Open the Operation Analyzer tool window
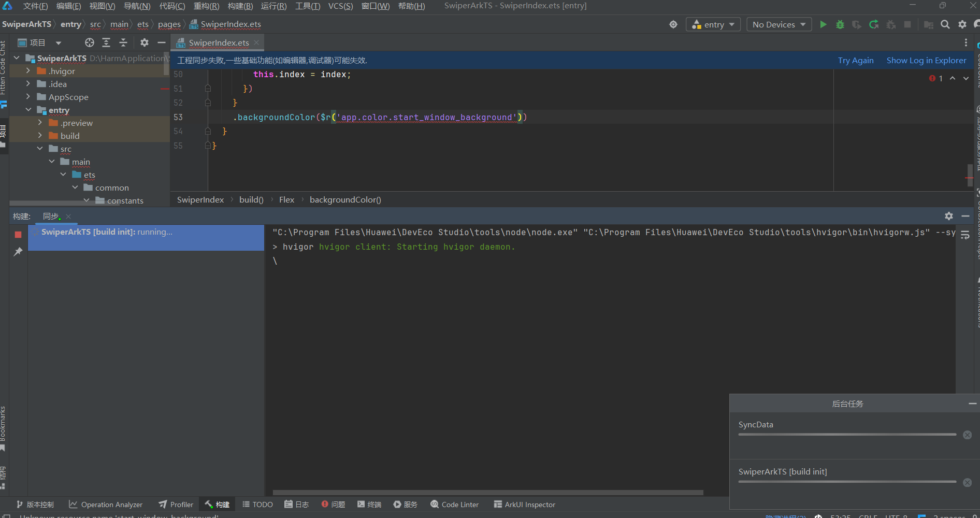Image resolution: width=980 pixels, height=518 pixels. (106, 505)
